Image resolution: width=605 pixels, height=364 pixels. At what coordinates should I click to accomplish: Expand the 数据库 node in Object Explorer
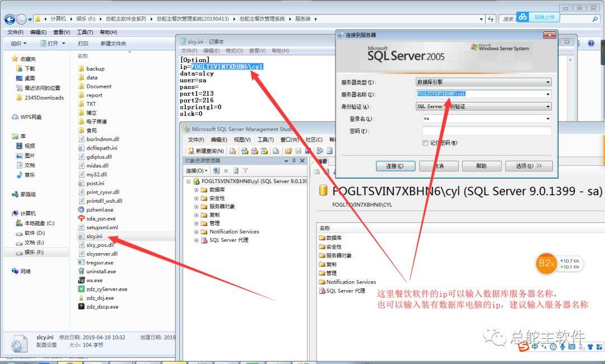[x=196, y=189]
